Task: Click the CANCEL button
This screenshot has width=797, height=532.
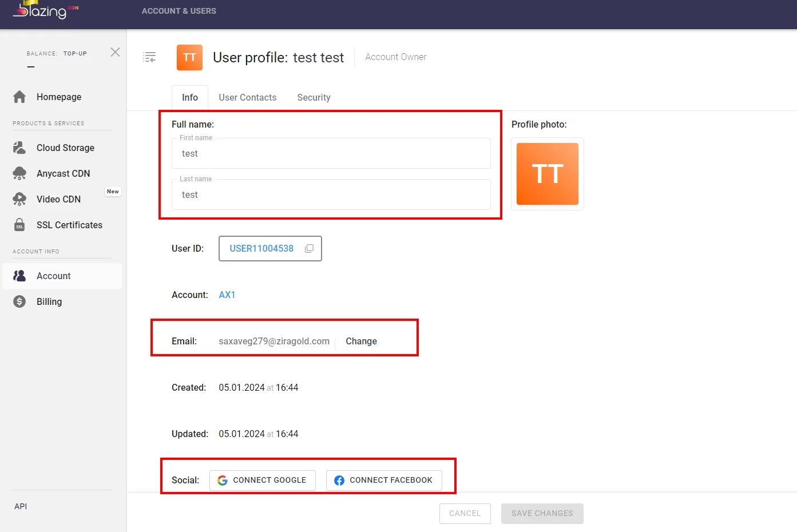Action: click(465, 513)
